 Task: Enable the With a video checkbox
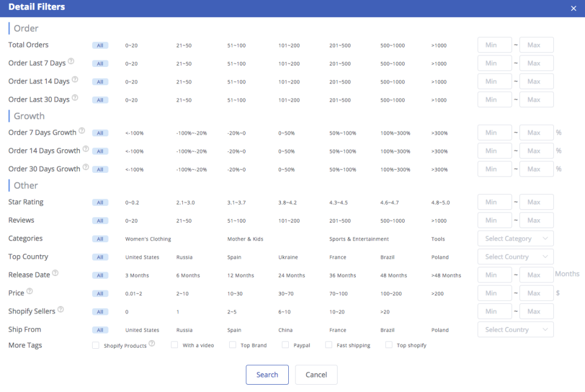[x=174, y=345]
